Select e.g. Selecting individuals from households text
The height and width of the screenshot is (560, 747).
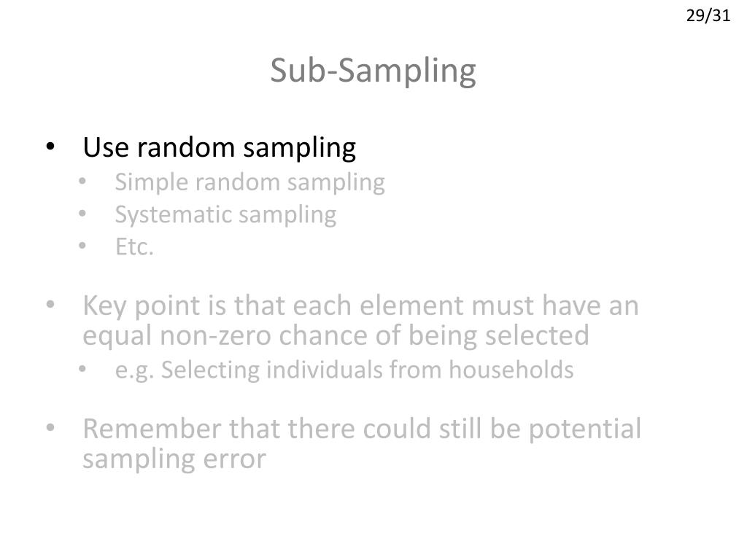pyautogui.click(x=344, y=370)
